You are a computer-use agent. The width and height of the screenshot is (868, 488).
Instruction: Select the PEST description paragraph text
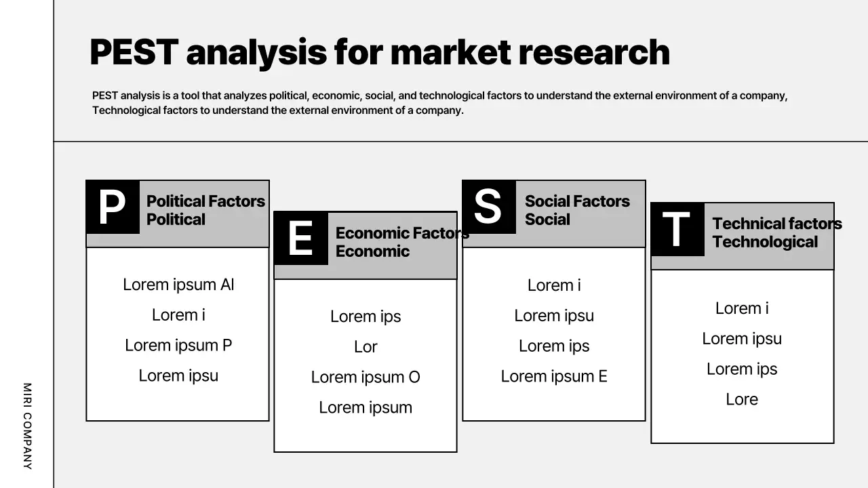pos(439,102)
